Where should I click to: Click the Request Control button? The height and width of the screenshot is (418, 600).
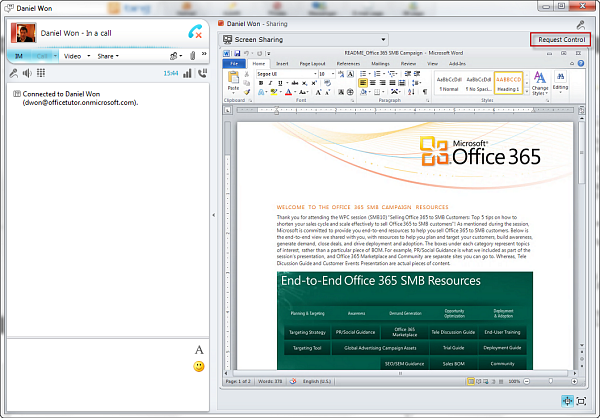pyautogui.click(x=561, y=39)
